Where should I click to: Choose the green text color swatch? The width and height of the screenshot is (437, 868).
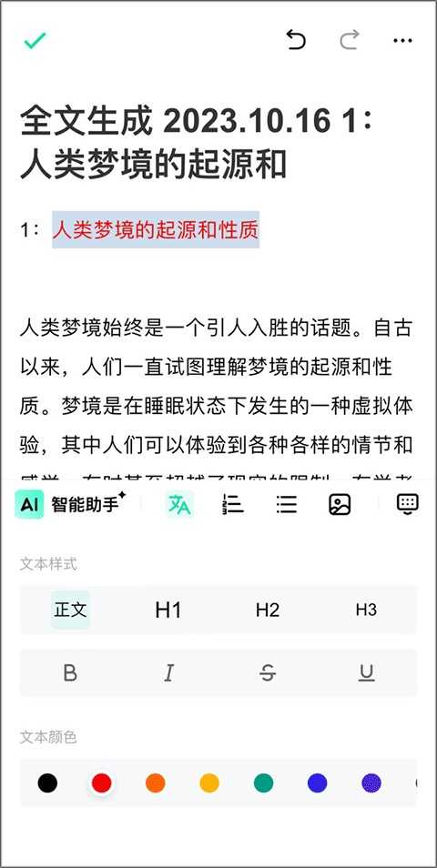pyautogui.click(x=264, y=782)
